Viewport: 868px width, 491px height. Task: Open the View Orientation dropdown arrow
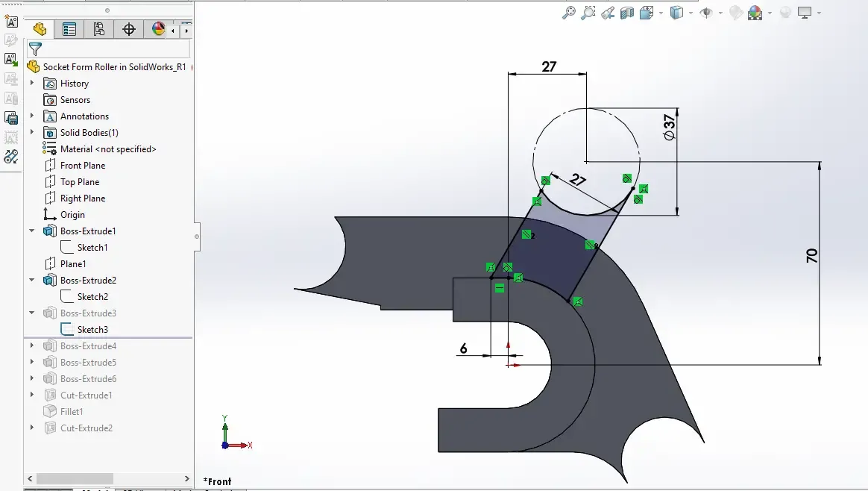(x=661, y=13)
